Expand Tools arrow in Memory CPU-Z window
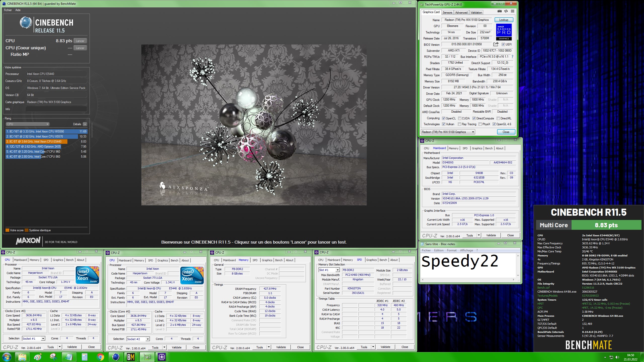 (269, 347)
